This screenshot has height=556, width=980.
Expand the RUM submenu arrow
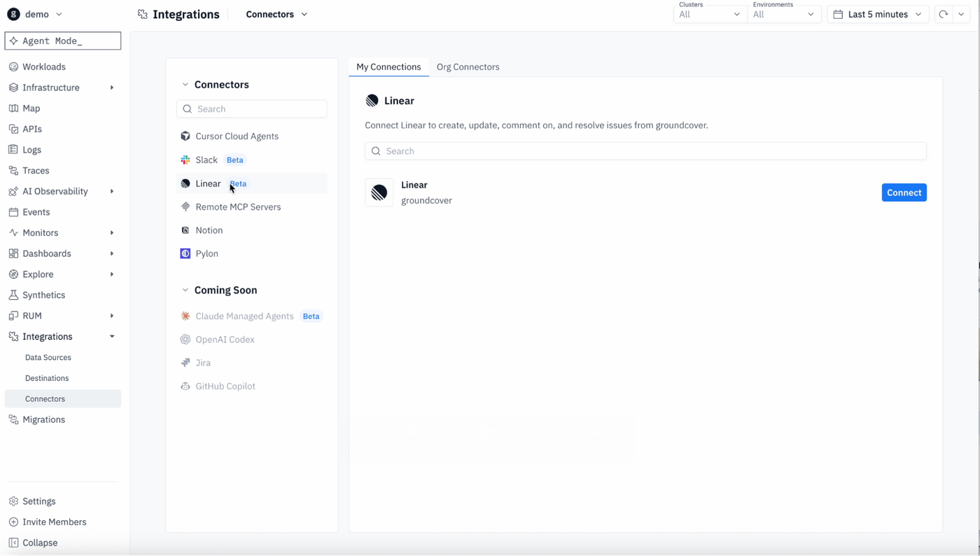click(112, 316)
